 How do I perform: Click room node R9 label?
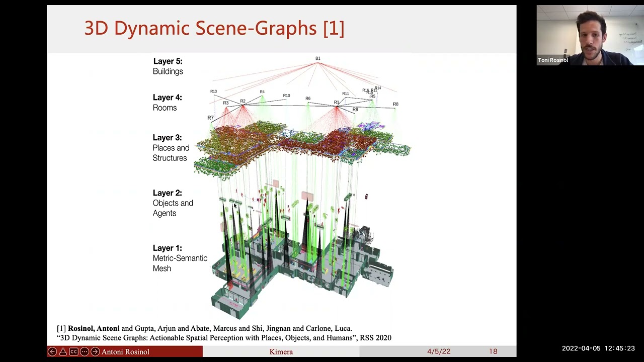tap(355, 110)
